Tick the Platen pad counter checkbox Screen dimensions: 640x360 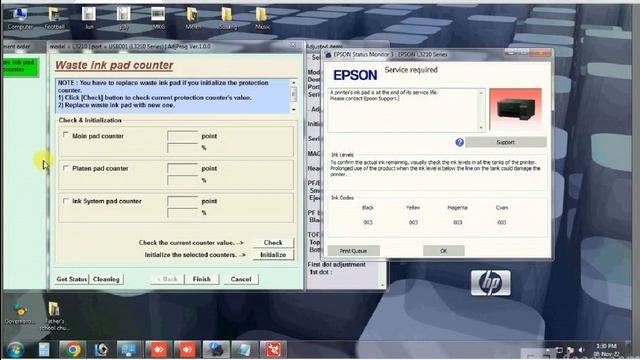point(65,168)
